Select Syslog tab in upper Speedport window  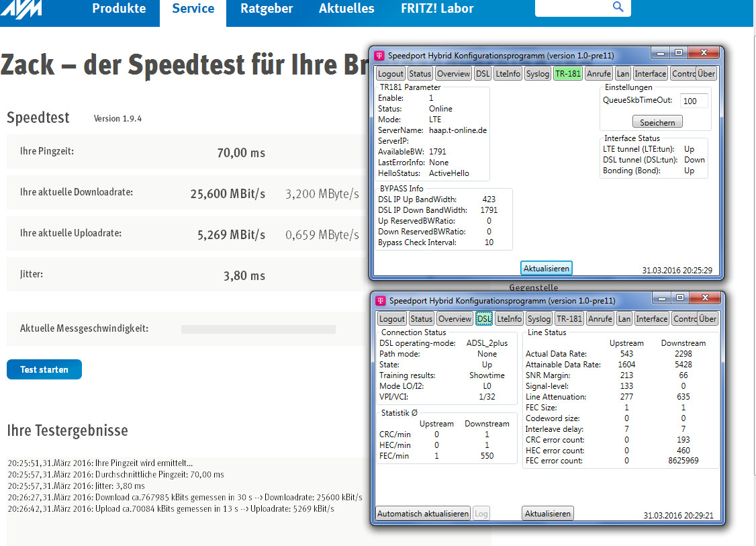click(538, 74)
